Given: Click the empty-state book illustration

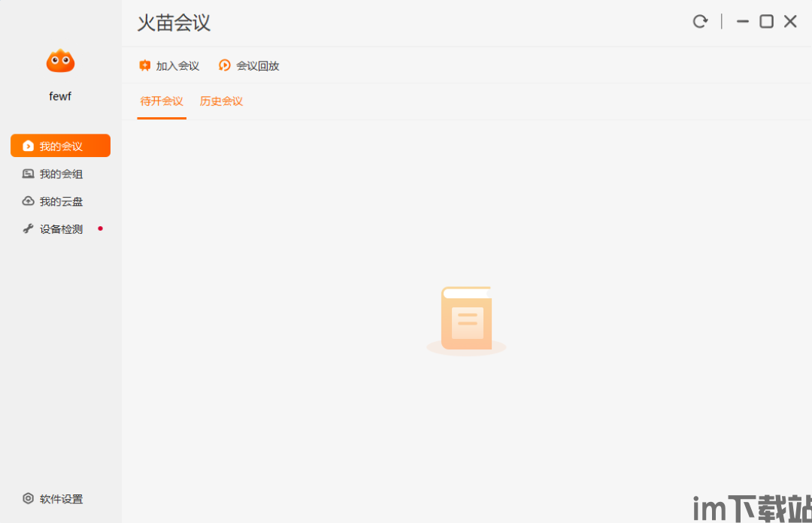Looking at the screenshot, I should point(467,320).
